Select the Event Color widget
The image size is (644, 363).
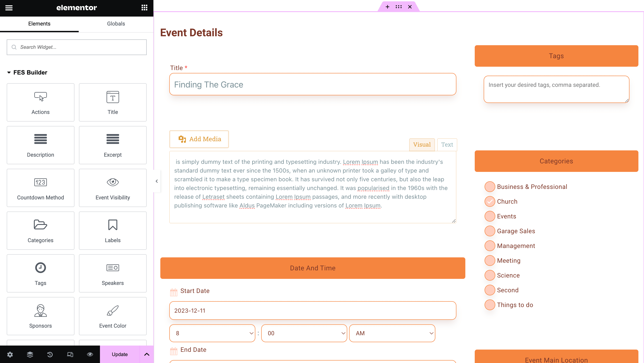(x=113, y=316)
